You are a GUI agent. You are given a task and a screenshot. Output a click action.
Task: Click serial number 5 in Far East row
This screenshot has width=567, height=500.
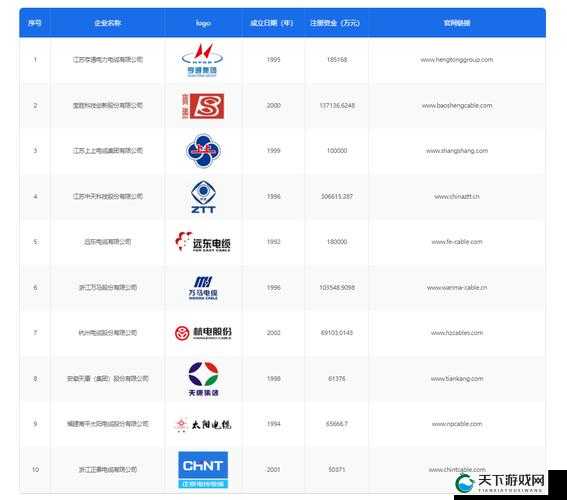[x=35, y=242]
